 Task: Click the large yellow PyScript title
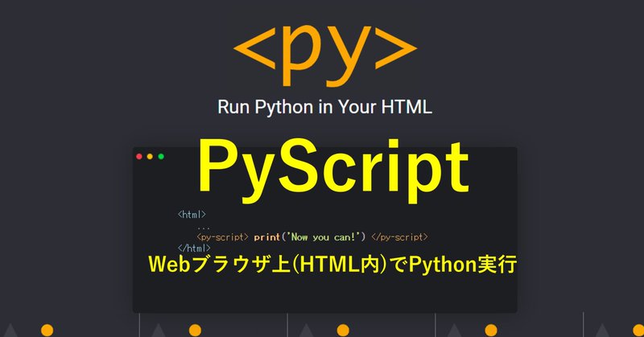tap(333, 171)
